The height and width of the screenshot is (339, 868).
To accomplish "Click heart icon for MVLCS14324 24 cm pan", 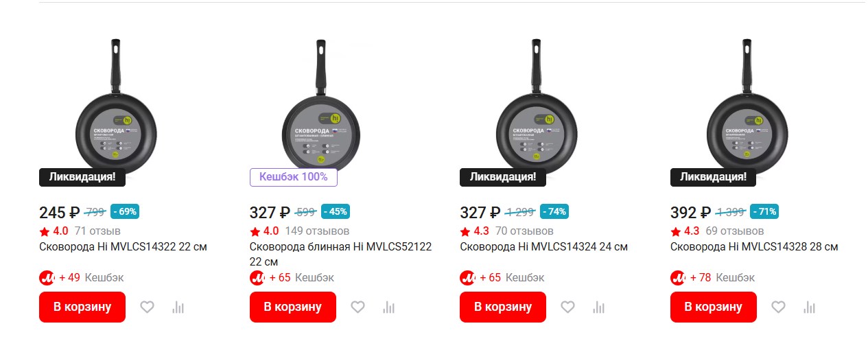I will [567, 307].
